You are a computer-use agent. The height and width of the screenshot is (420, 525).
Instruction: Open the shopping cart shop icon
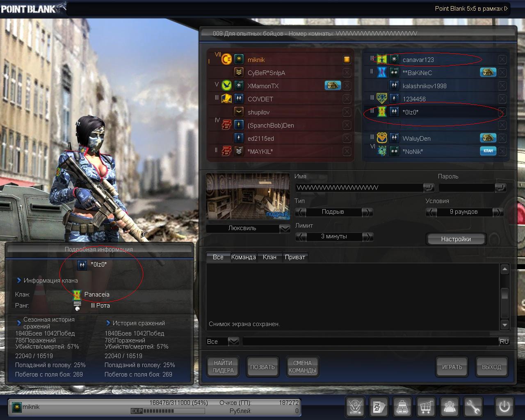[426, 406]
